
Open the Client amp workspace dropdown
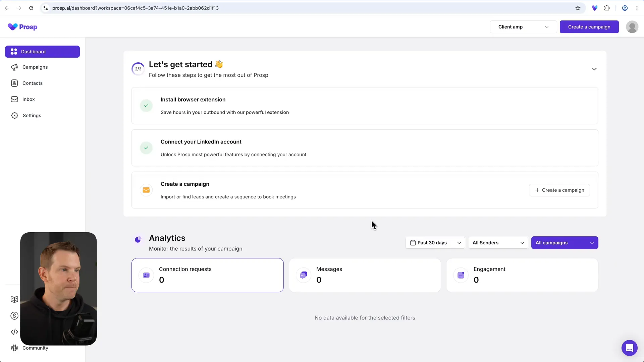click(523, 27)
